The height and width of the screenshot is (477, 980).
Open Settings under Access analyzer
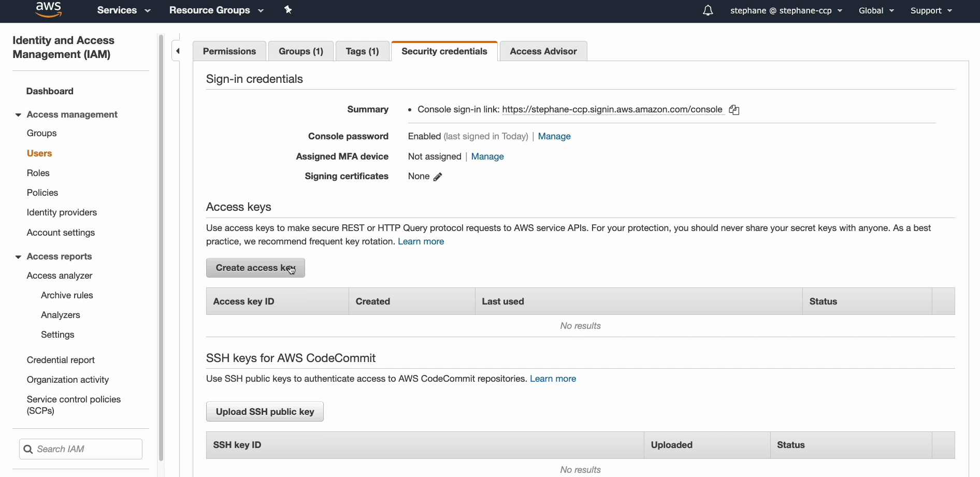(x=57, y=335)
